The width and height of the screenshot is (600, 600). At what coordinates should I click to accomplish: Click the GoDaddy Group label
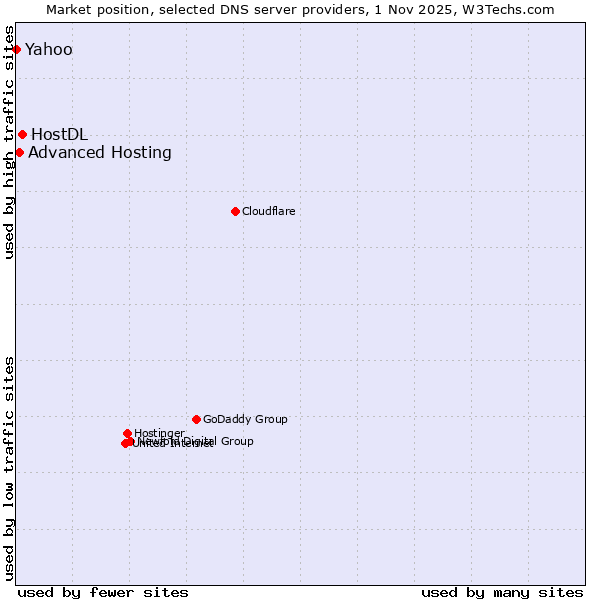pyautogui.click(x=245, y=419)
